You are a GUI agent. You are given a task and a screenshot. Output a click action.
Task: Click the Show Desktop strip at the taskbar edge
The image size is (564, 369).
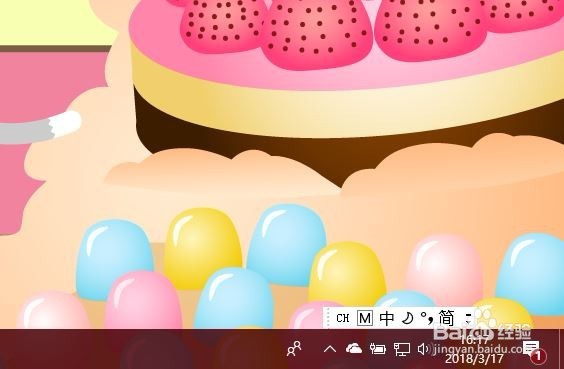pyautogui.click(x=562, y=349)
